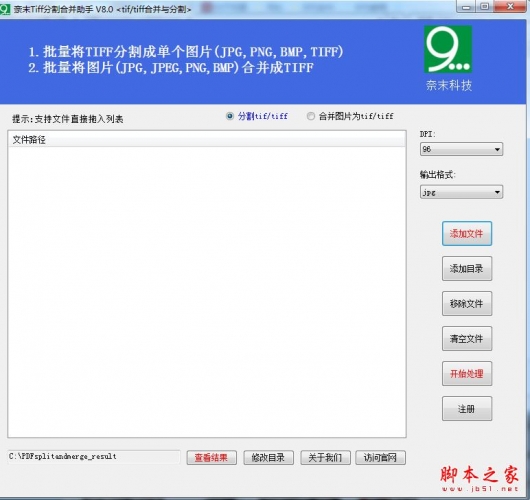
Task: Click the 输出格式 label
Action: 438,175
